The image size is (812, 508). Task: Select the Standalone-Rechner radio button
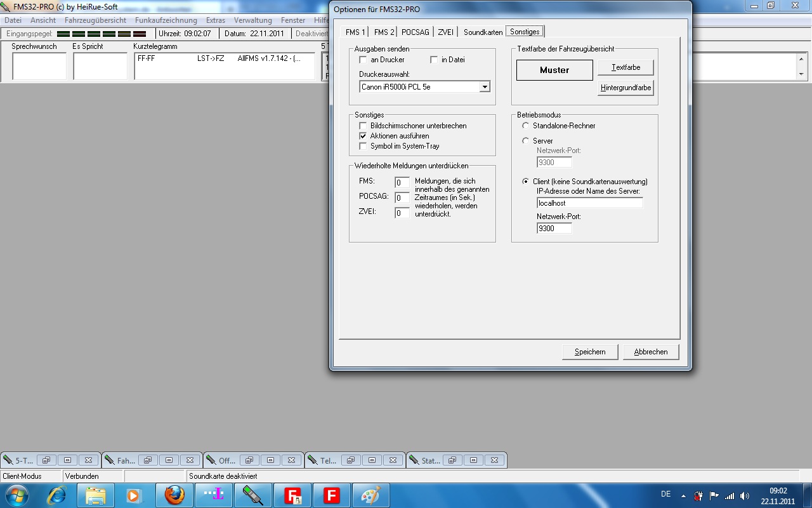click(525, 126)
